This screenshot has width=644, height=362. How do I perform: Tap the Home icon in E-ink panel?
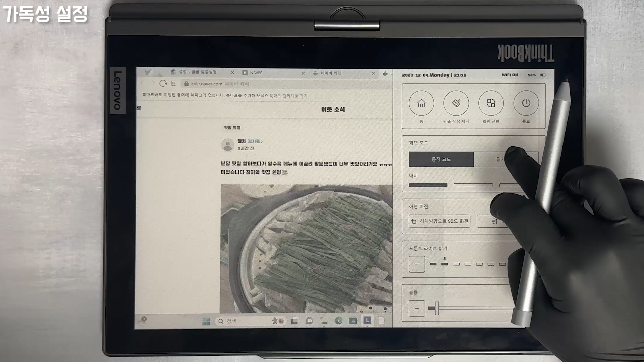[421, 103]
